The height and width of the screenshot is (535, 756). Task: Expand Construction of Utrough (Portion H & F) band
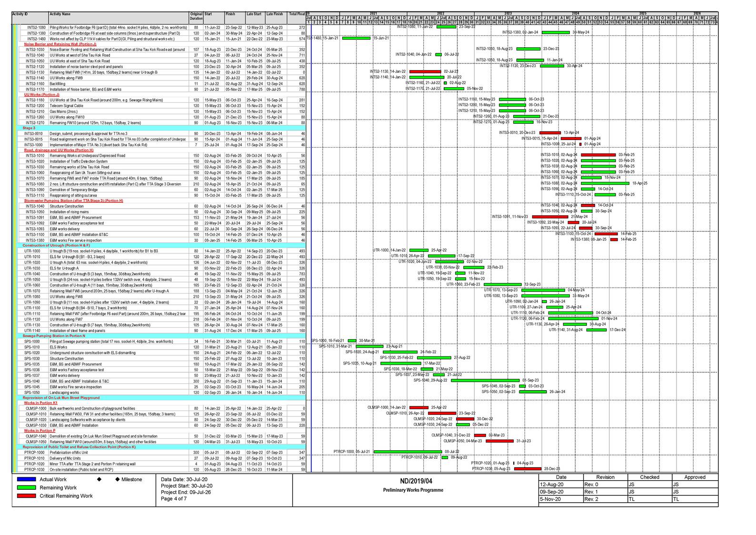56,245
